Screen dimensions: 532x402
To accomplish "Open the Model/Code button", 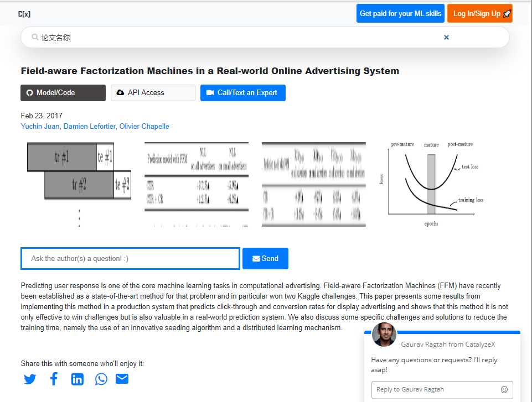I will 63,93.
